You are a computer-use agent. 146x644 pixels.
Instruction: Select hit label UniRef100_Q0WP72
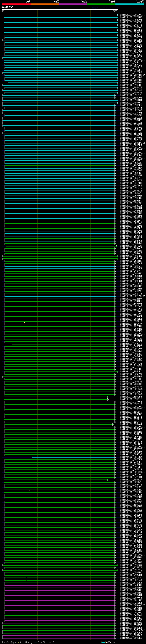(131, 25)
